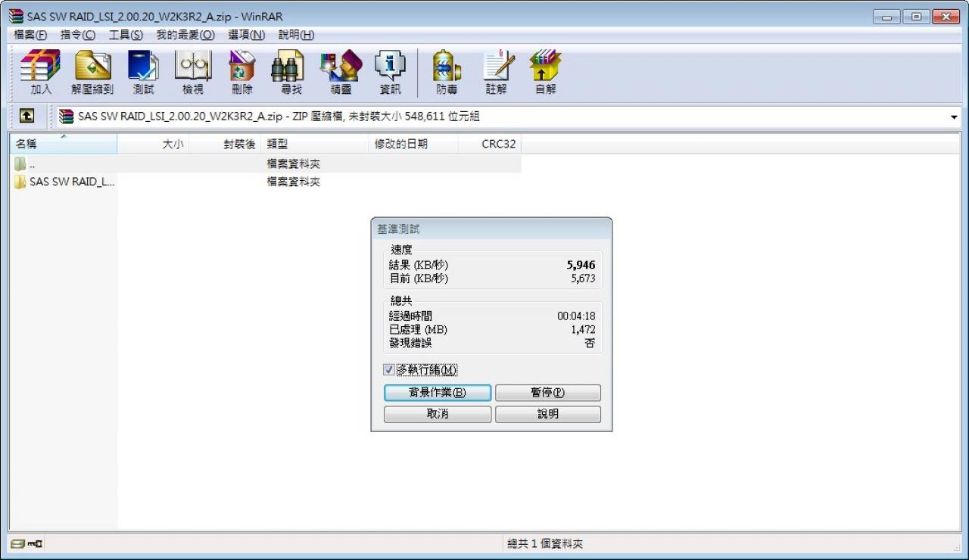Click the 總共 1 個資料夾 status bar text

pos(545,544)
